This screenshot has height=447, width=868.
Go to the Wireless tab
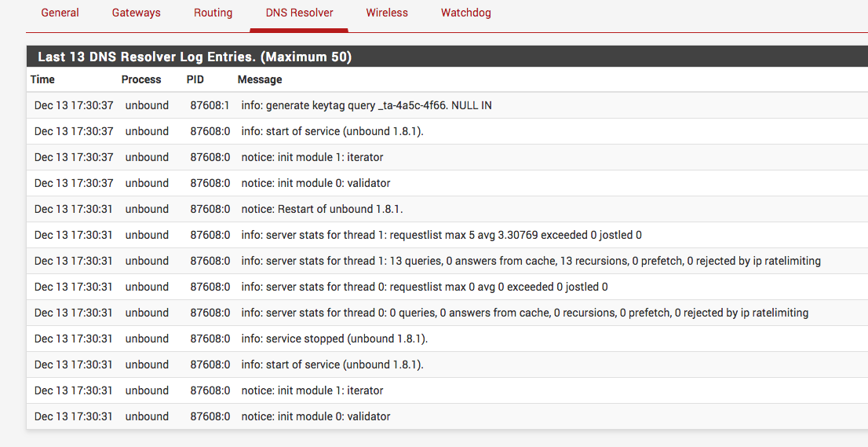point(387,13)
